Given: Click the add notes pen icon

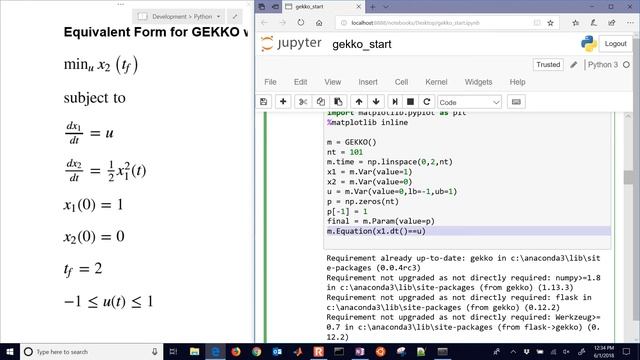Looking at the screenshot, I should 593,23.
